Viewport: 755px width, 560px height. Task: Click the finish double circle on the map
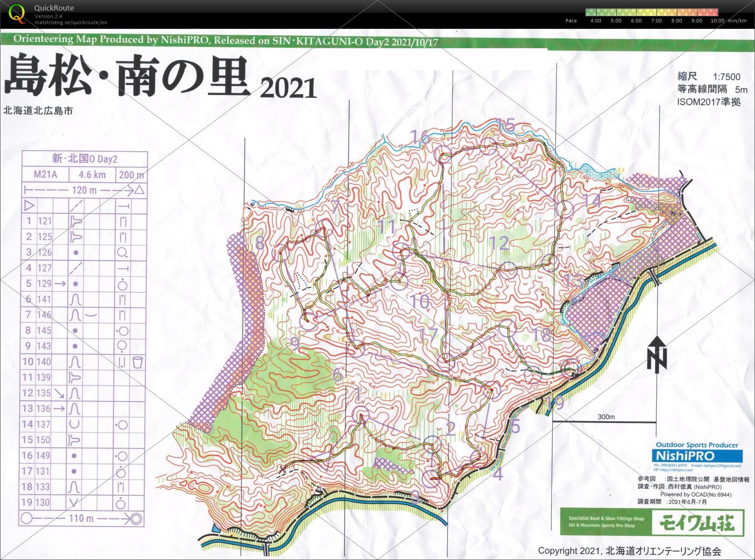570,366
